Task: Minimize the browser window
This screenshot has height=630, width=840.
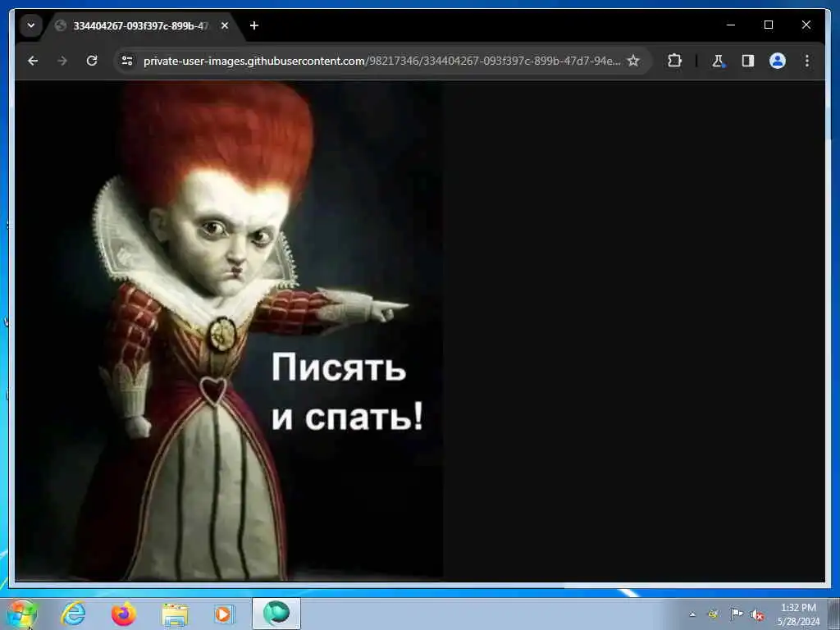Action: click(x=731, y=25)
